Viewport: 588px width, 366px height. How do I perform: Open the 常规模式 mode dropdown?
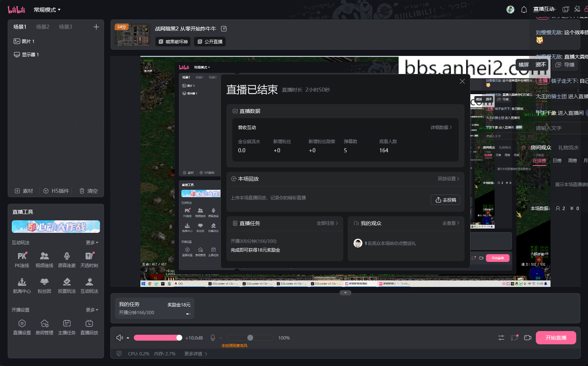(x=47, y=10)
